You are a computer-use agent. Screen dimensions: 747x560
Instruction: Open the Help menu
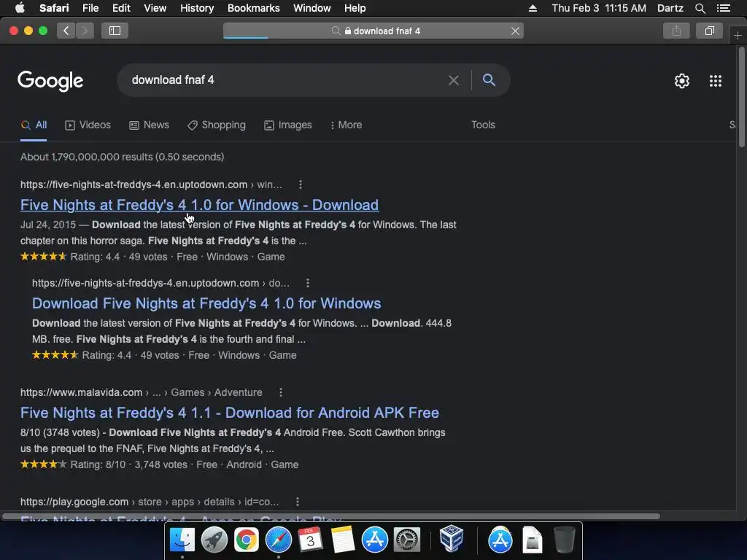coord(355,8)
